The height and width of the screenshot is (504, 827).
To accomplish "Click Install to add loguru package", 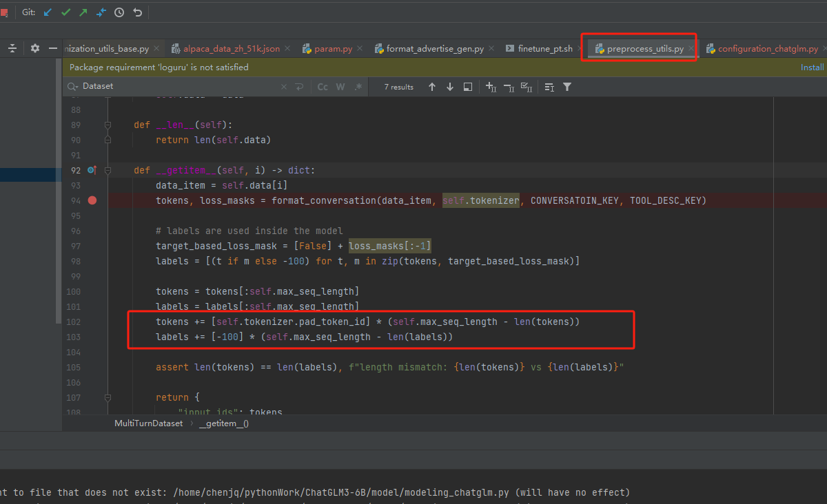I will (x=812, y=67).
